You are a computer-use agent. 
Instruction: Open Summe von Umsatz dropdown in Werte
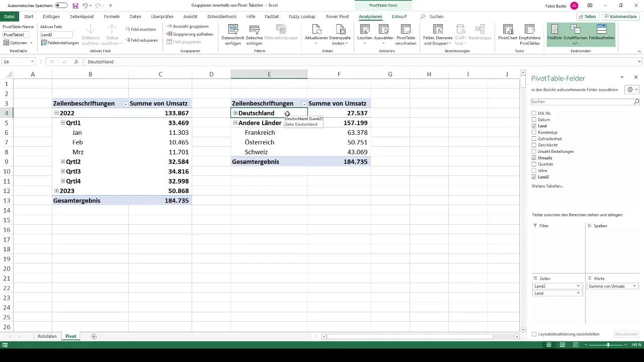(x=634, y=286)
